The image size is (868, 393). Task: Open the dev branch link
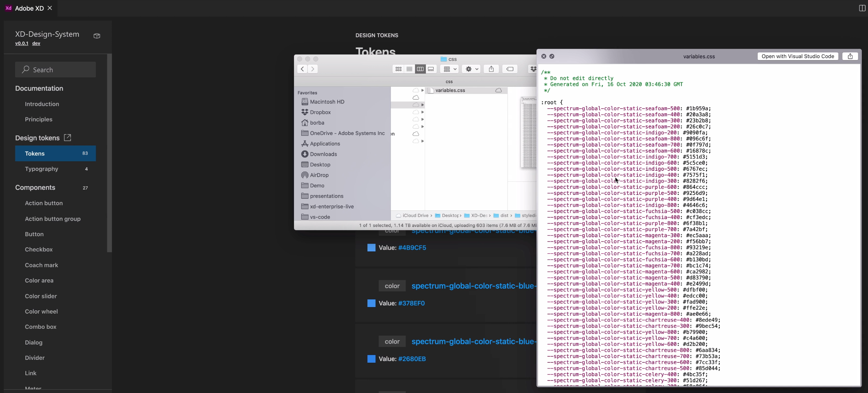[x=36, y=43]
